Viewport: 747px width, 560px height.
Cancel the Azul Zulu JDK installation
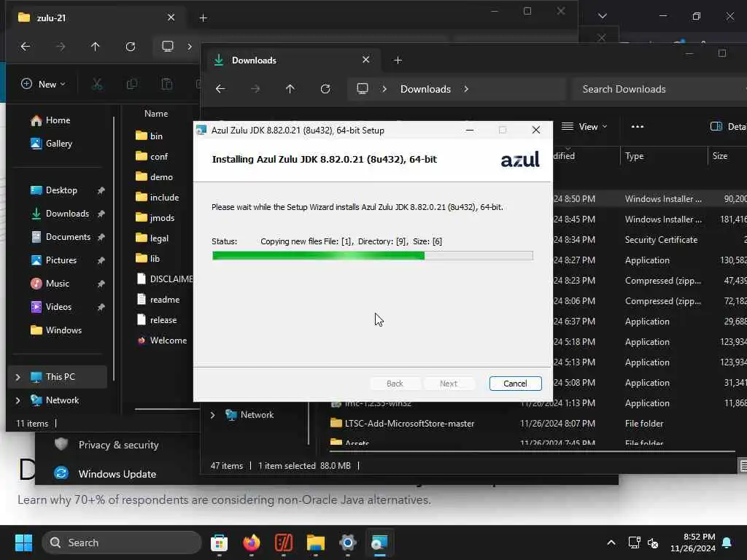tap(515, 384)
